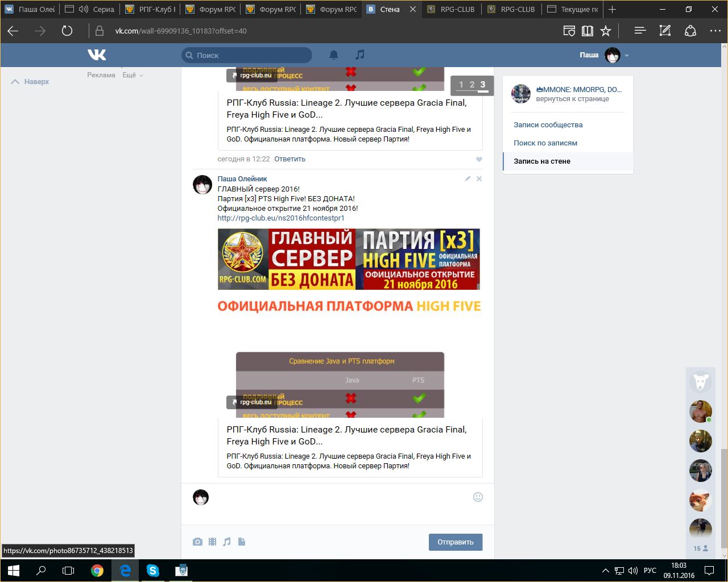Like the comment posted today at 12:22
Screen dimensions: 728x582
[479, 159]
